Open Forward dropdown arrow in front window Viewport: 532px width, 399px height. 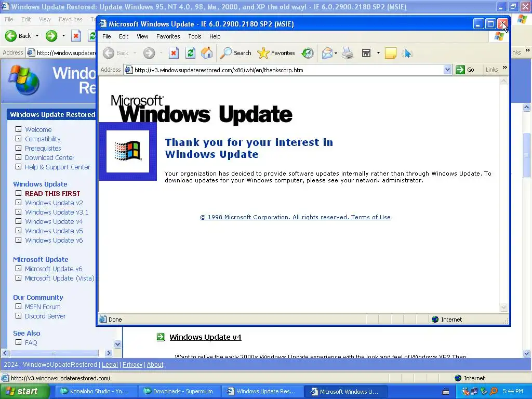tap(161, 53)
